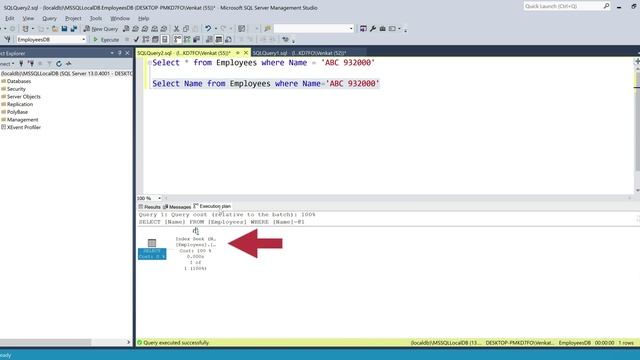
Task: Switch to the Messages tab
Action: [x=177, y=207]
